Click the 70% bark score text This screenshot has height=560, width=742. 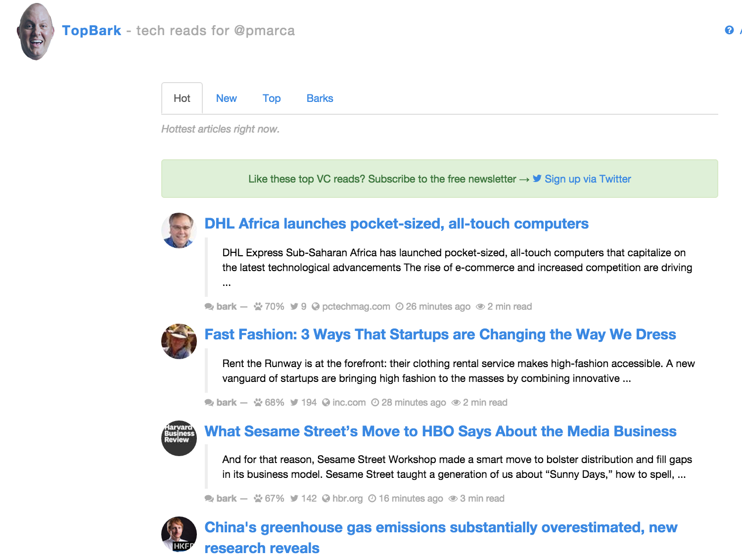pos(275,307)
